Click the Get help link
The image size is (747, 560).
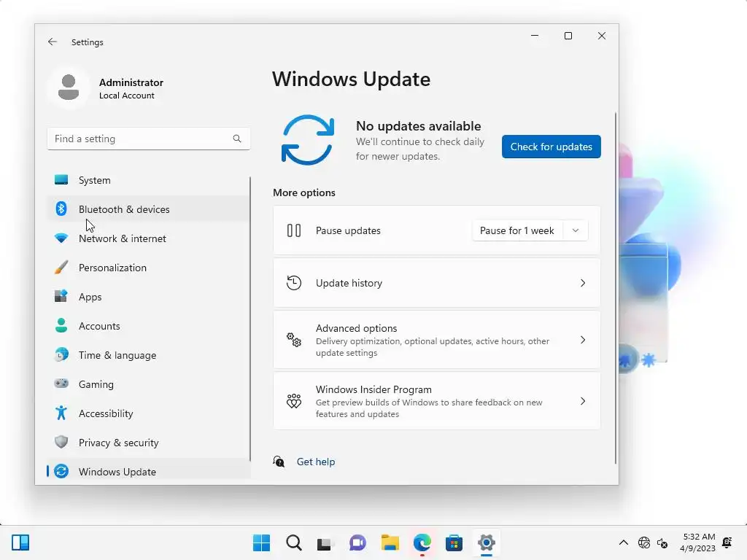[316, 462]
